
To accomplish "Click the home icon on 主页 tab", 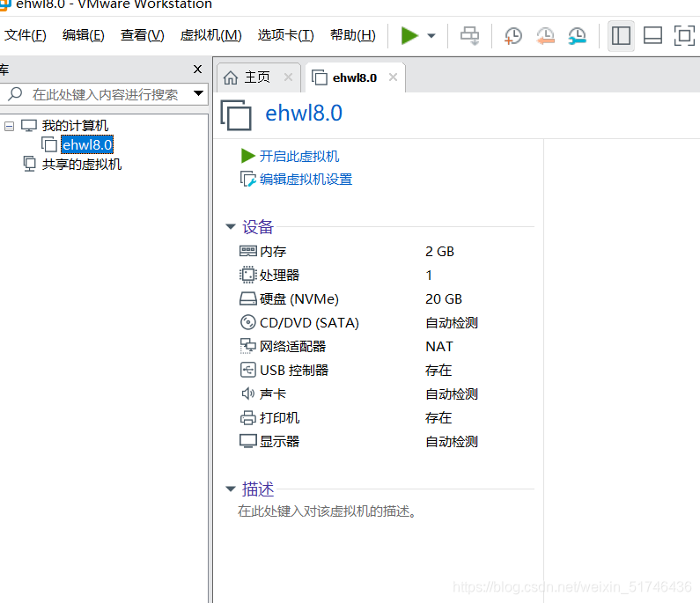I will 231,77.
